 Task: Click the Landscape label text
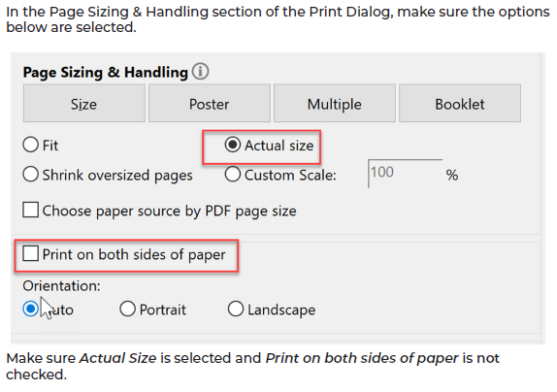coord(281,310)
